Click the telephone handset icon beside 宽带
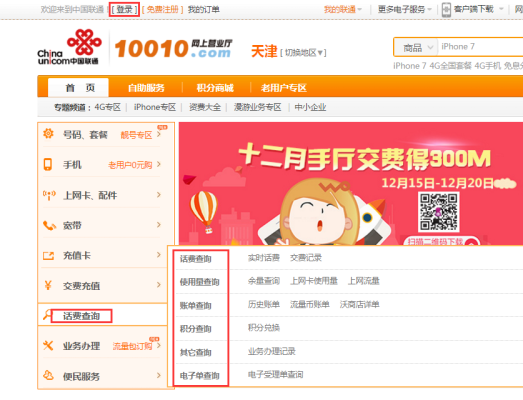Screen dimensions: 523x400 pos(49,226)
